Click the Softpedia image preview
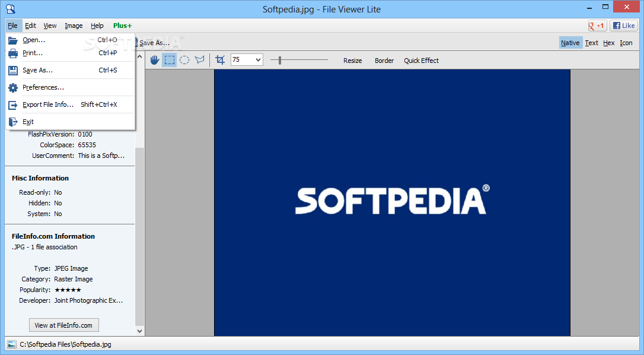 [x=392, y=202]
